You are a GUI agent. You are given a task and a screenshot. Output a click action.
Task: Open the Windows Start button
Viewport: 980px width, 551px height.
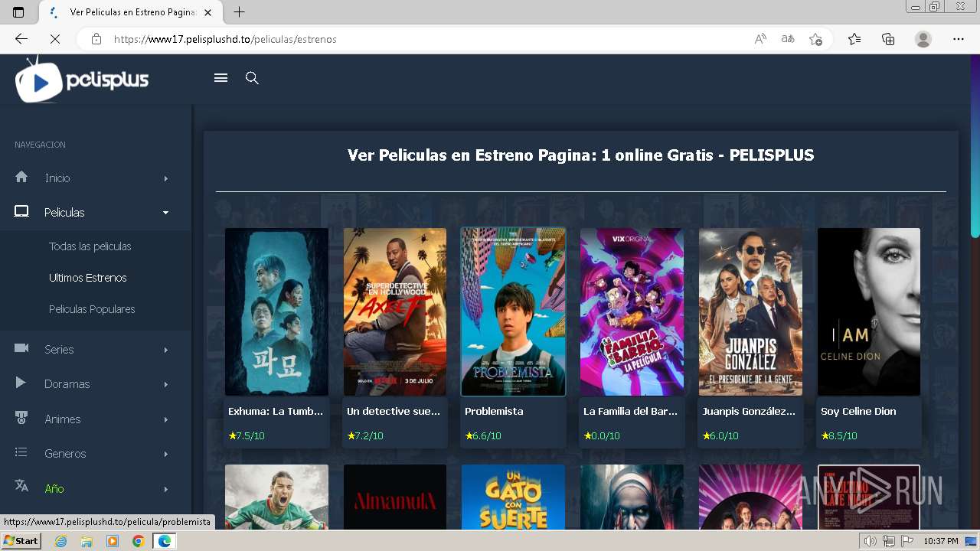[x=21, y=541]
